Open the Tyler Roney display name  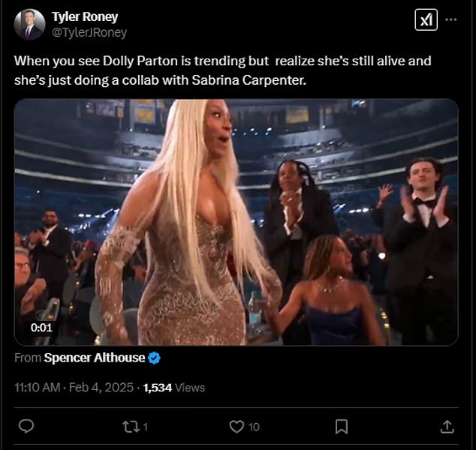(85, 17)
